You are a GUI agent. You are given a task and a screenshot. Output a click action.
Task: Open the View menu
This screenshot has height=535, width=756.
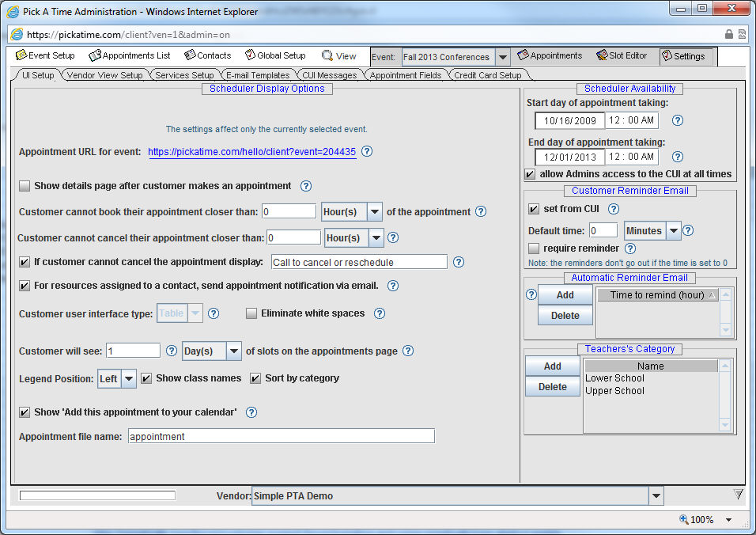pyautogui.click(x=339, y=56)
